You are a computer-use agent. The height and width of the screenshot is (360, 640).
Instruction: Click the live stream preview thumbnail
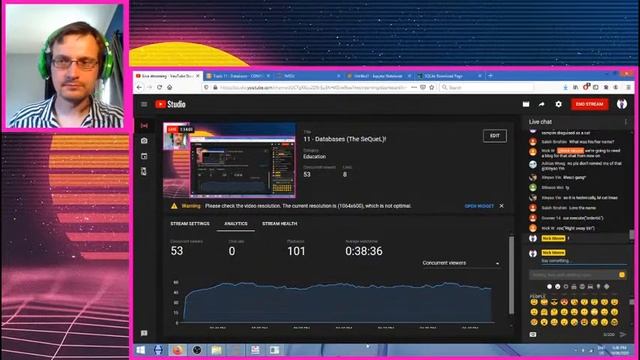coord(229,160)
